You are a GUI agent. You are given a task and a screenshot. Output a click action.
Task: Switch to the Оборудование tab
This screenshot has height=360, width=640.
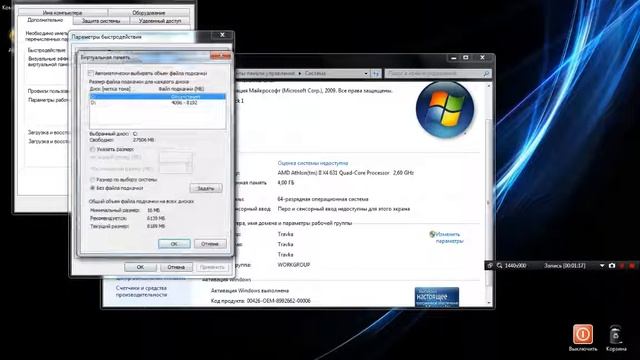[149, 13]
